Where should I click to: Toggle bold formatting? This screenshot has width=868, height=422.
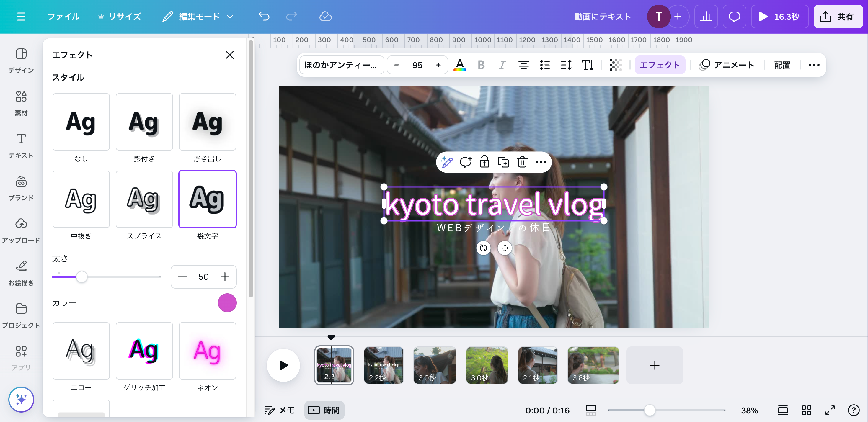tap(481, 65)
